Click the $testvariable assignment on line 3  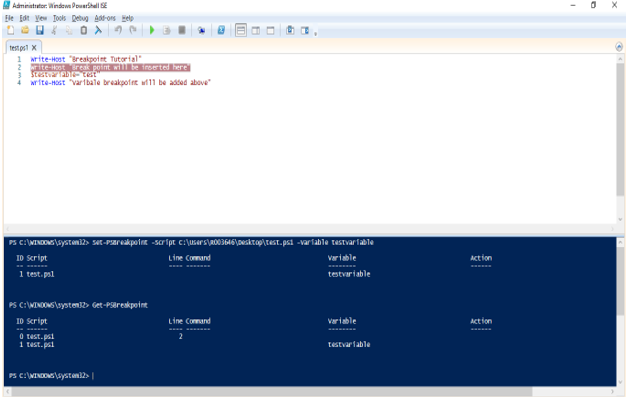[x=65, y=75]
